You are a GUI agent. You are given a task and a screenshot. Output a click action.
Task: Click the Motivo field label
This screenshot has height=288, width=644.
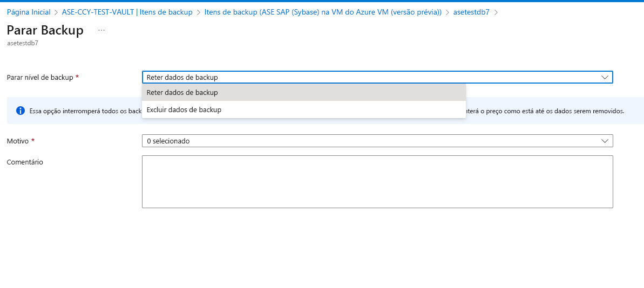click(18, 141)
